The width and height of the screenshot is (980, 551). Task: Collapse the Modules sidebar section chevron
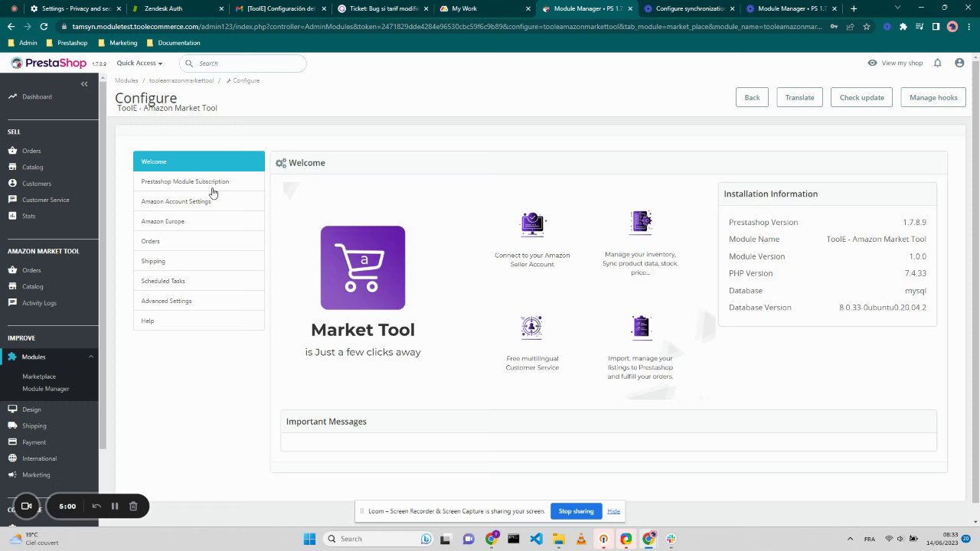pyautogui.click(x=91, y=357)
